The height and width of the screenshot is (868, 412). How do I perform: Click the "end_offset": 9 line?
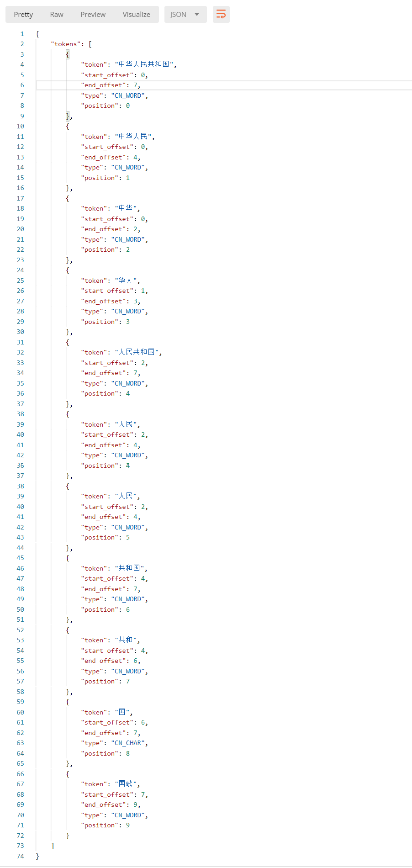tap(111, 804)
